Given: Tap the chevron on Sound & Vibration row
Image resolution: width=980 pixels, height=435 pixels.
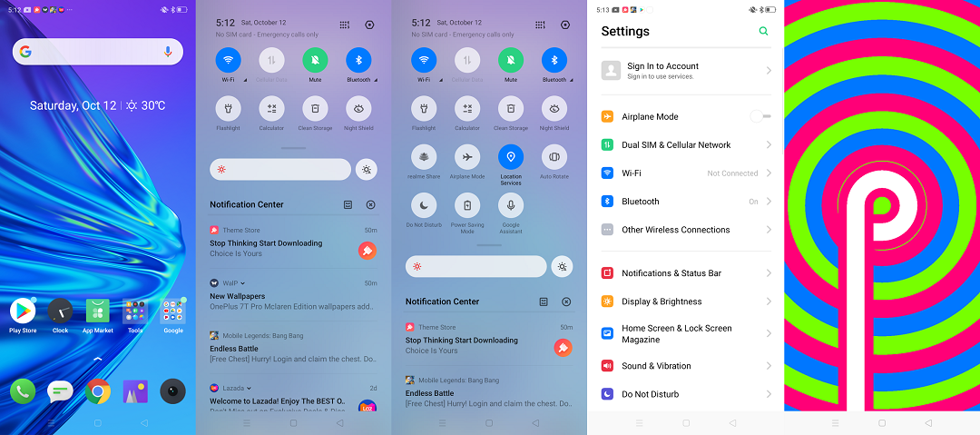Looking at the screenshot, I should [769, 366].
